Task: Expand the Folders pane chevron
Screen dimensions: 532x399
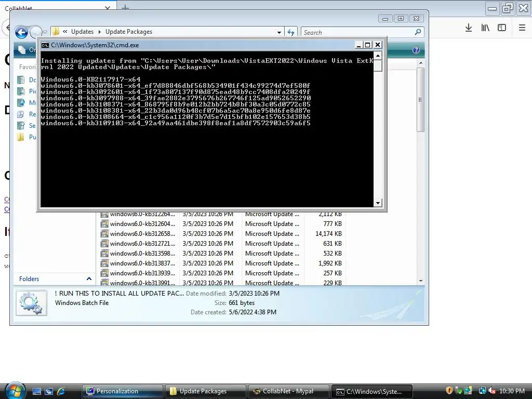Action: (89, 278)
